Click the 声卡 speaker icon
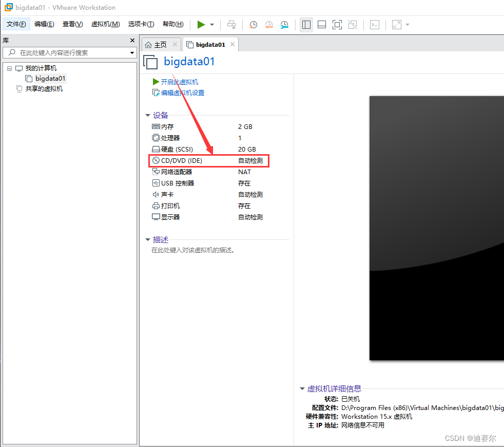 [x=156, y=194]
